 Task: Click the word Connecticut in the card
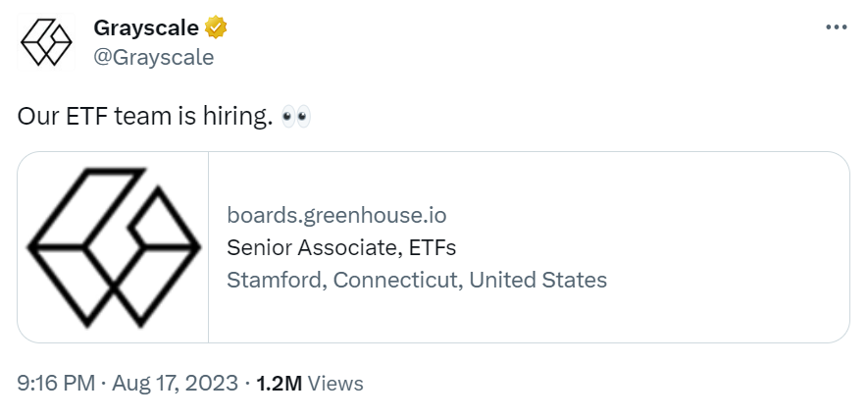pos(396,280)
